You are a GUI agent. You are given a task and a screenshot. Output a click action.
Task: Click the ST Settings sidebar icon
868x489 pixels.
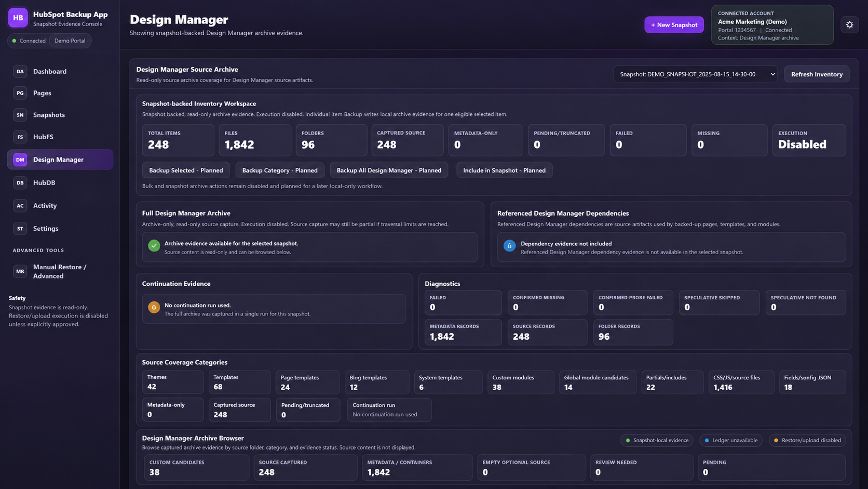click(20, 228)
